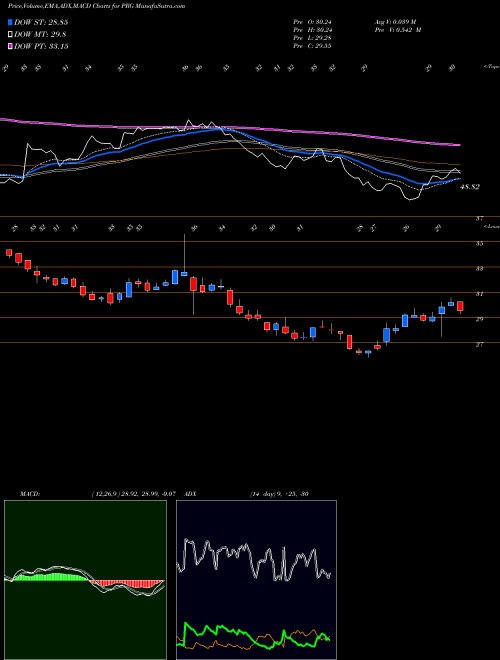Image resolution: width=500 pixels, height=660 pixels.
Task: Click the 31 price axis label
Action: [479, 294]
